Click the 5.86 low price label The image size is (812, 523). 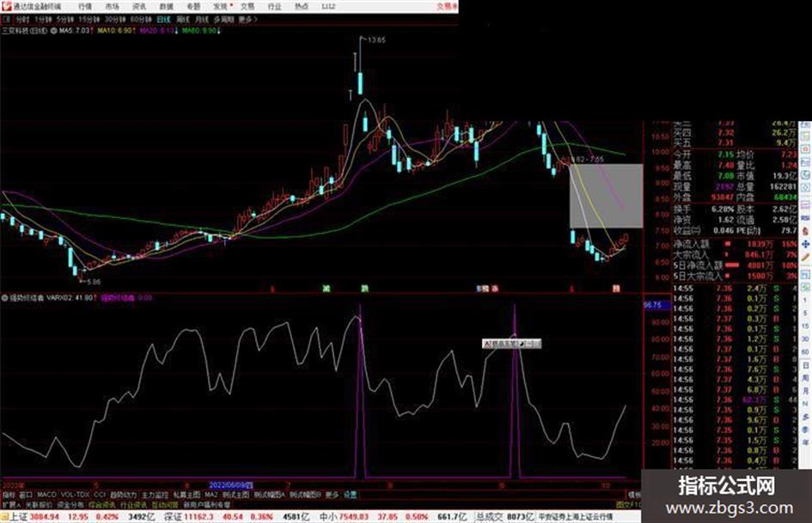point(94,282)
